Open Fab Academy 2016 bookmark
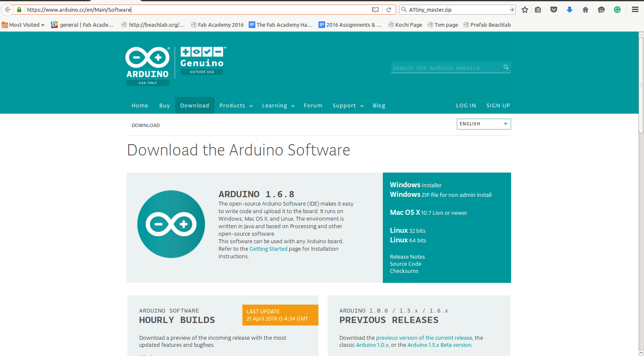This screenshot has height=356, width=644. tap(217, 25)
